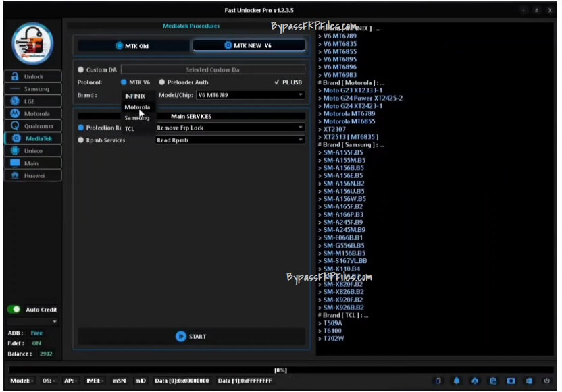Select the Protection radio button
The height and width of the screenshot is (392, 562).
coord(80,128)
